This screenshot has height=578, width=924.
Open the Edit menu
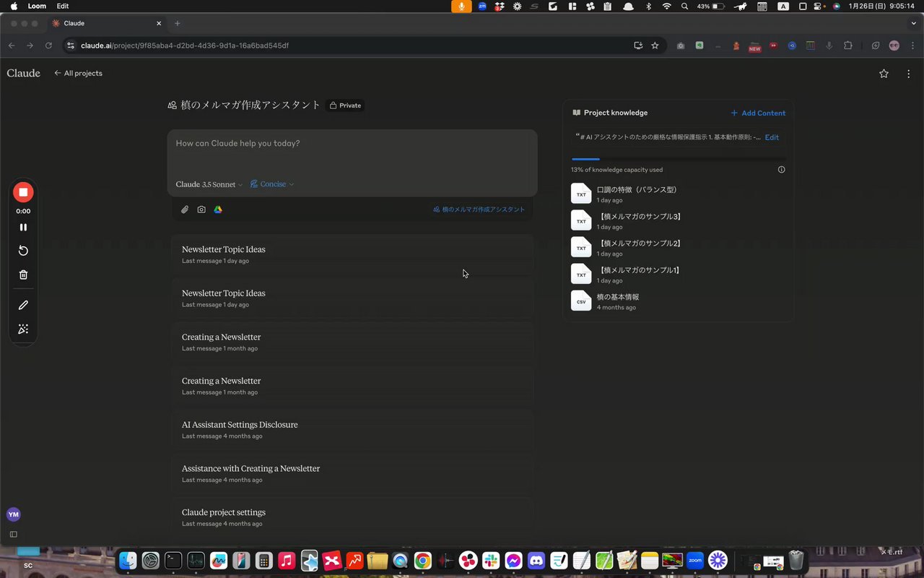[x=63, y=6]
